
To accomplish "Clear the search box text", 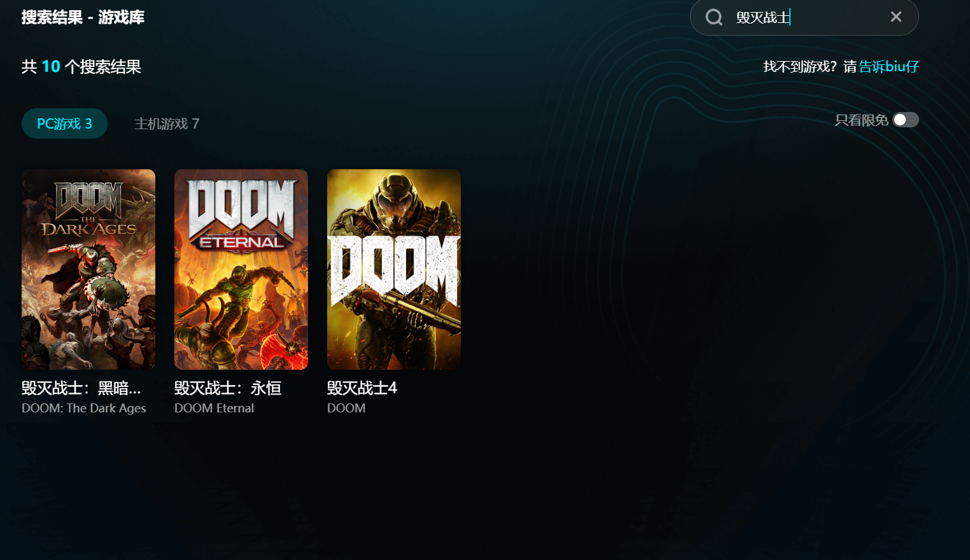I will 896,17.
